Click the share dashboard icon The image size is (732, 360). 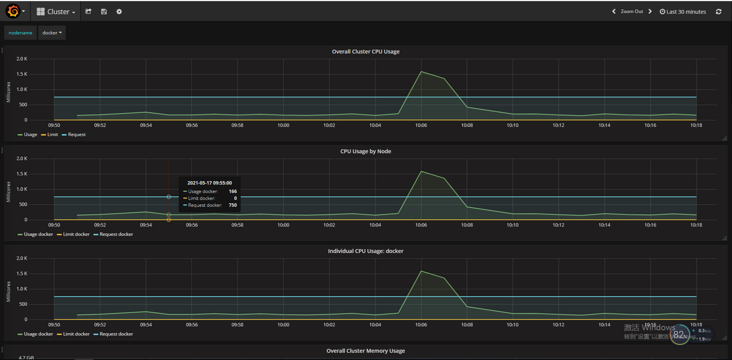point(88,12)
